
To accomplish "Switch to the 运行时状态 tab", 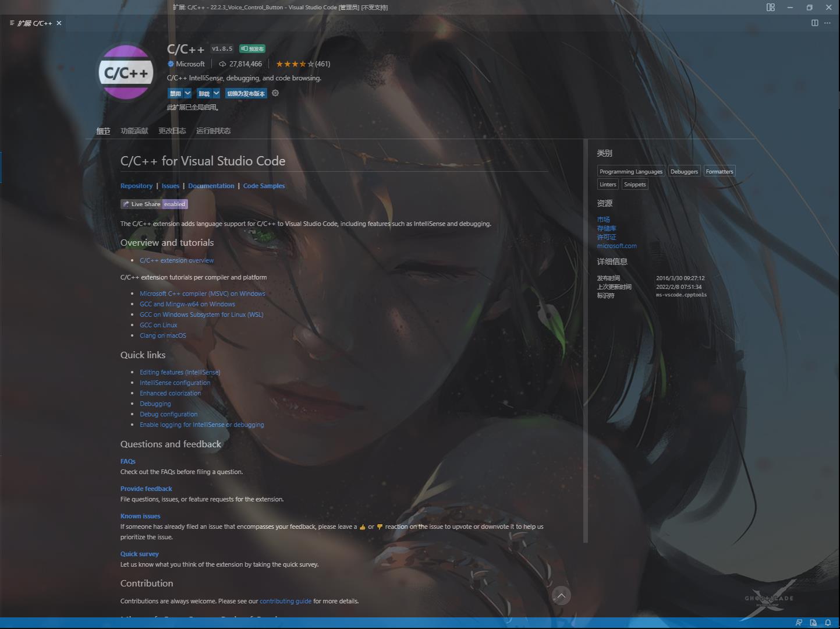I will click(x=214, y=131).
